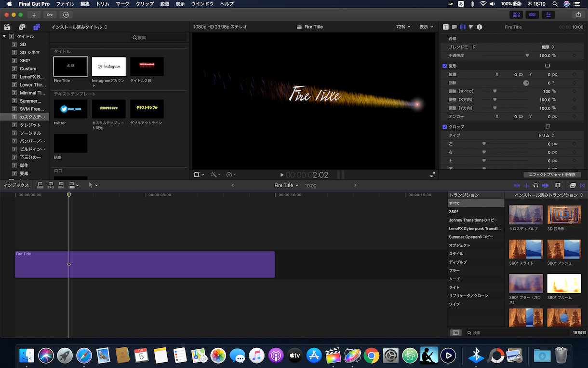588x368 pixels.
Task: Open the viewer transform tool dropdown
Action: (199, 175)
